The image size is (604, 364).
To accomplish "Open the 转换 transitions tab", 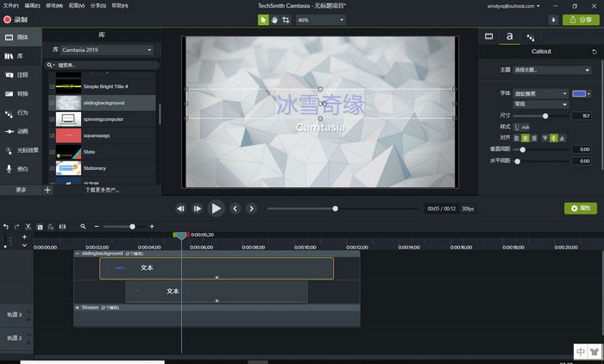I will click(21, 94).
